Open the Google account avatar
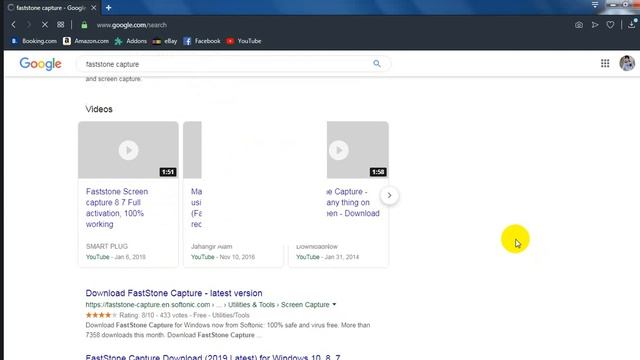 pos(627,63)
